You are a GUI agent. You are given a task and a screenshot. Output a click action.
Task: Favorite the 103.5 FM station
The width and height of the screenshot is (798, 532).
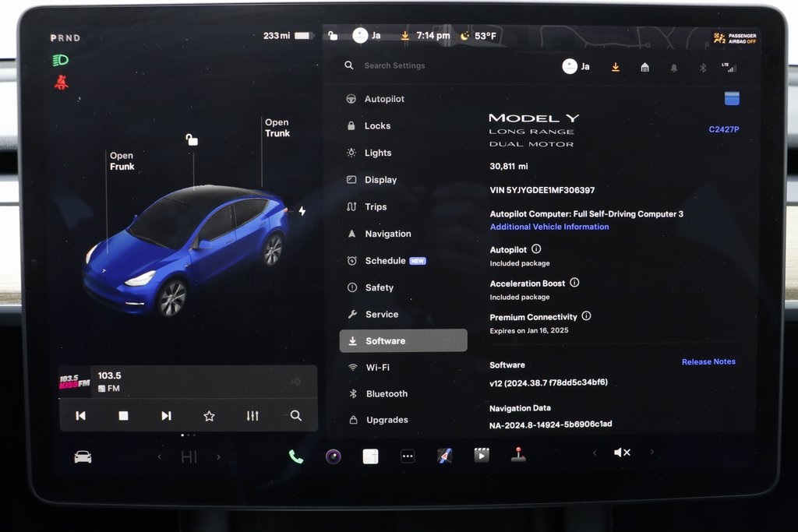coord(209,416)
